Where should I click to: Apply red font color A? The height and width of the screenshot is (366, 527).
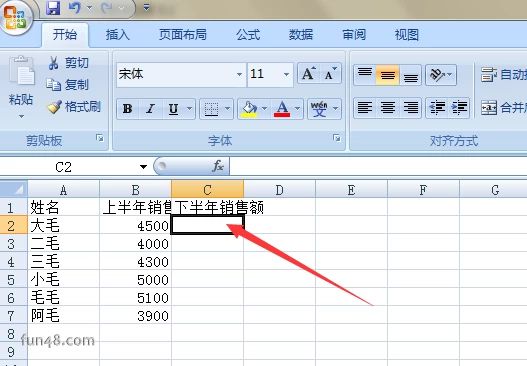pos(282,109)
